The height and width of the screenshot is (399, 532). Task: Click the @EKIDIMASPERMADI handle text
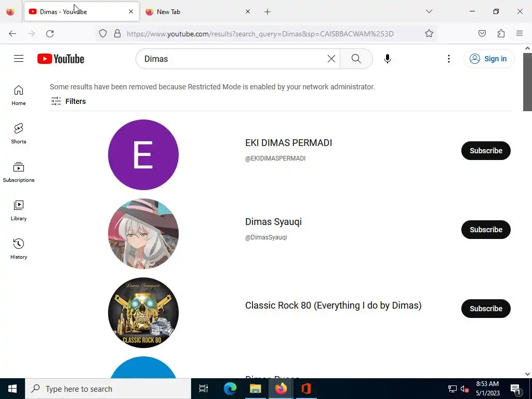275,158
